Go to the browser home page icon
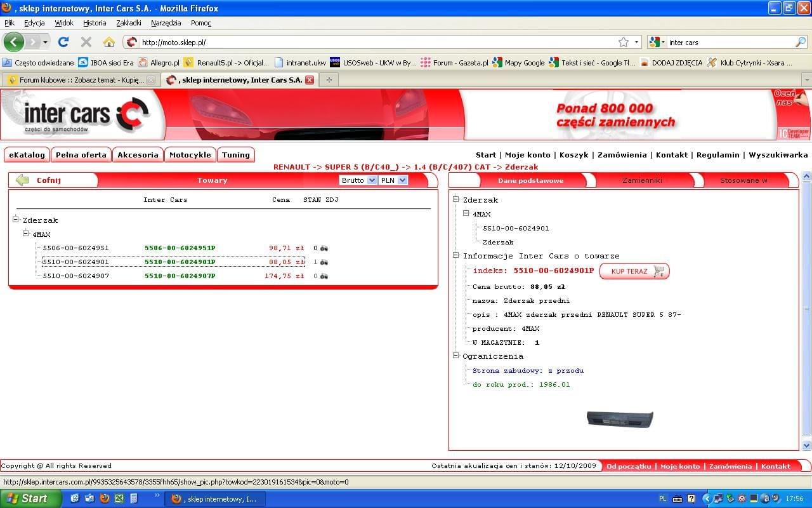 (x=109, y=42)
